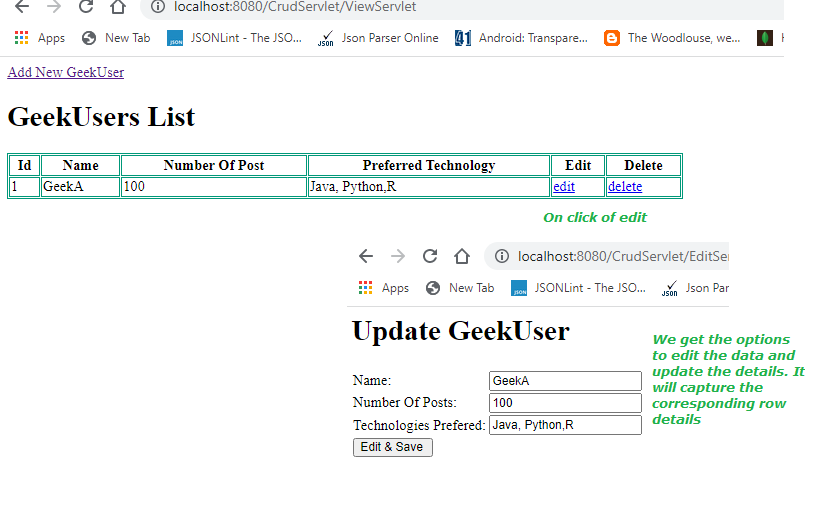The image size is (824, 520).
Task: Open the Apps grid in top bookmarks bar
Action: pyautogui.click(x=40, y=38)
